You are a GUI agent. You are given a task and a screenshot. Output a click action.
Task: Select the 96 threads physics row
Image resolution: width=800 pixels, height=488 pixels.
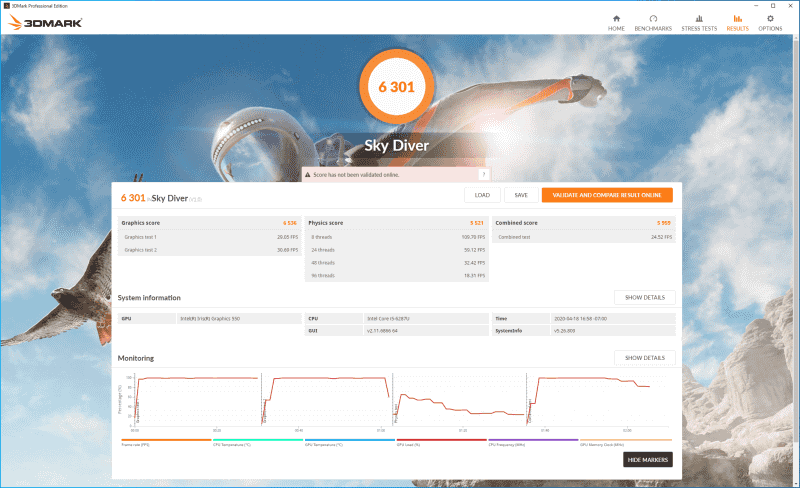[396, 275]
